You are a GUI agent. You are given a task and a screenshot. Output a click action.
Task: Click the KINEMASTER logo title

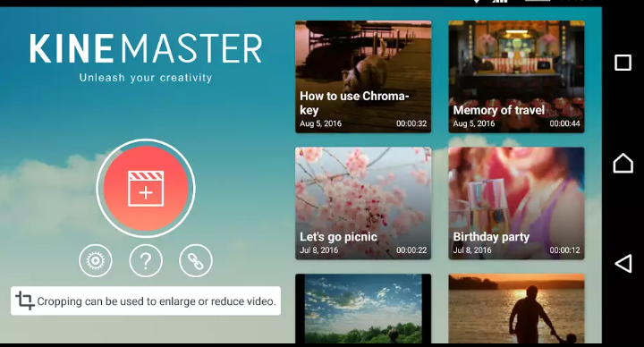(x=146, y=49)
